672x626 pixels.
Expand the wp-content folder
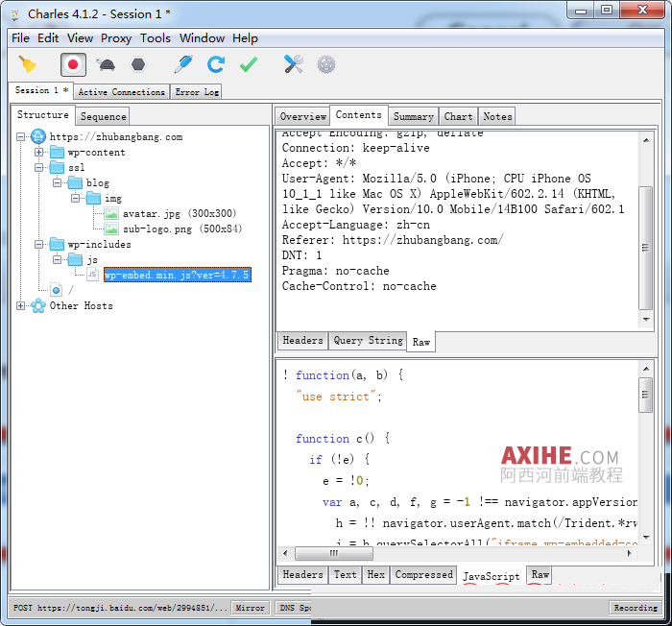(39, 152)
